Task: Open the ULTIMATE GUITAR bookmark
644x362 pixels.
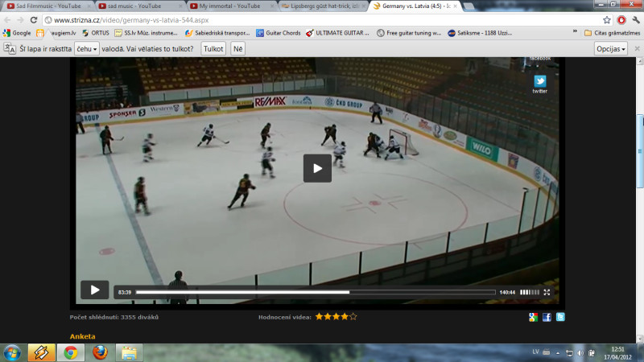Action: coord(337,33)
